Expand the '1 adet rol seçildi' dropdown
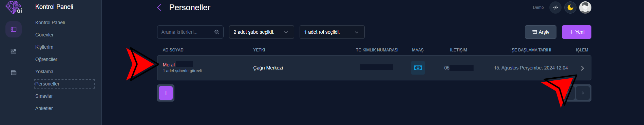Screen dimensions: 644x125 tap(332, 32)
